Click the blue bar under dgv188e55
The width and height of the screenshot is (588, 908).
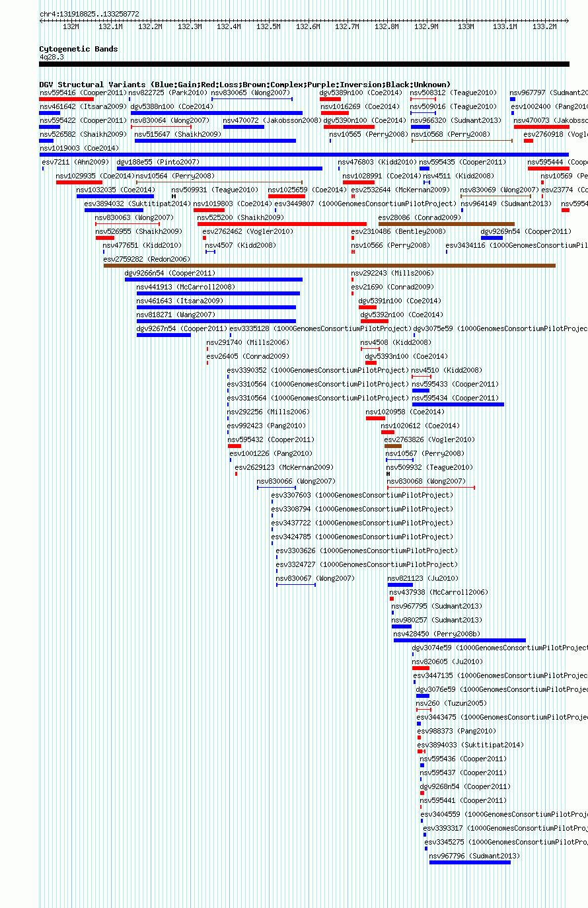point(219,169)
